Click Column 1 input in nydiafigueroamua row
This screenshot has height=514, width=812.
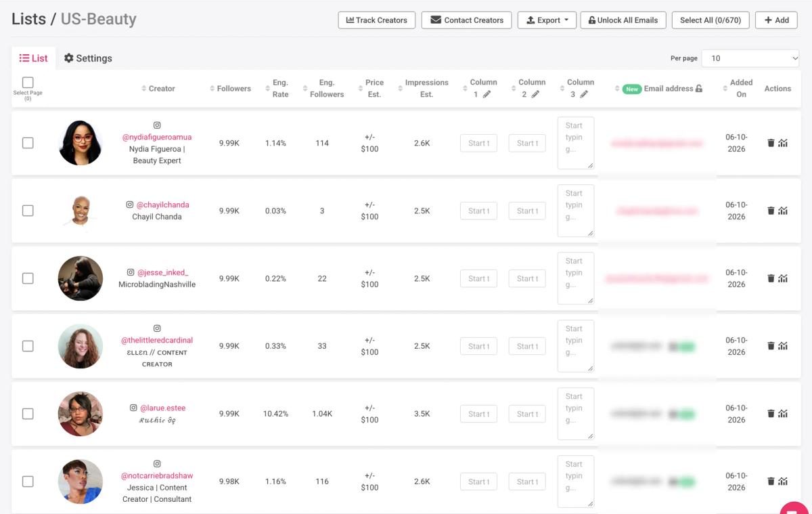click(478, 143)
